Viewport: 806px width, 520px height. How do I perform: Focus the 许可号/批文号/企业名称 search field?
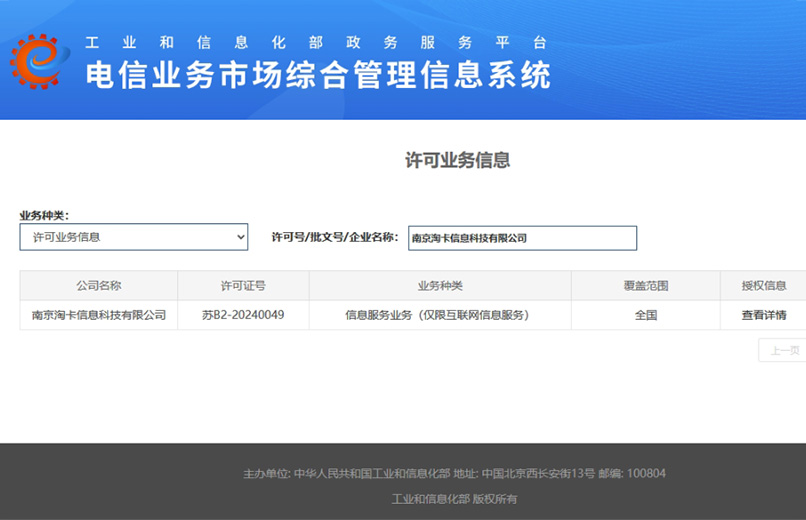click(x=522, y=238)
